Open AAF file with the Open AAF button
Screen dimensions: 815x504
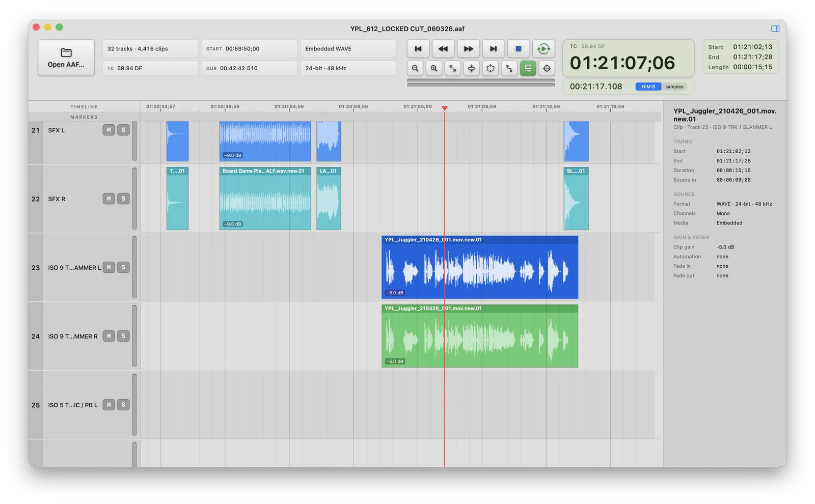(x=66, y=58)
